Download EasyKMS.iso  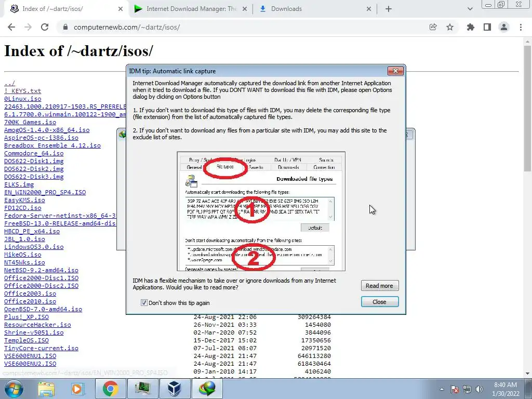pos(24,200)
